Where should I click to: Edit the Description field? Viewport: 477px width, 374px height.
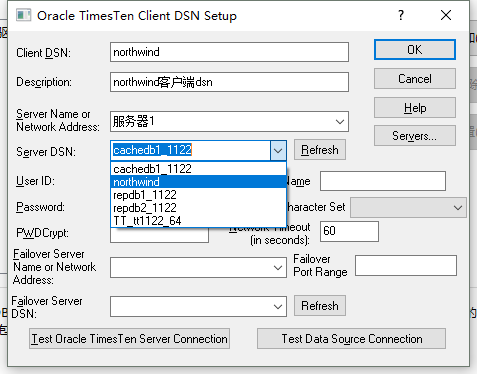click(x=229, y=82)
